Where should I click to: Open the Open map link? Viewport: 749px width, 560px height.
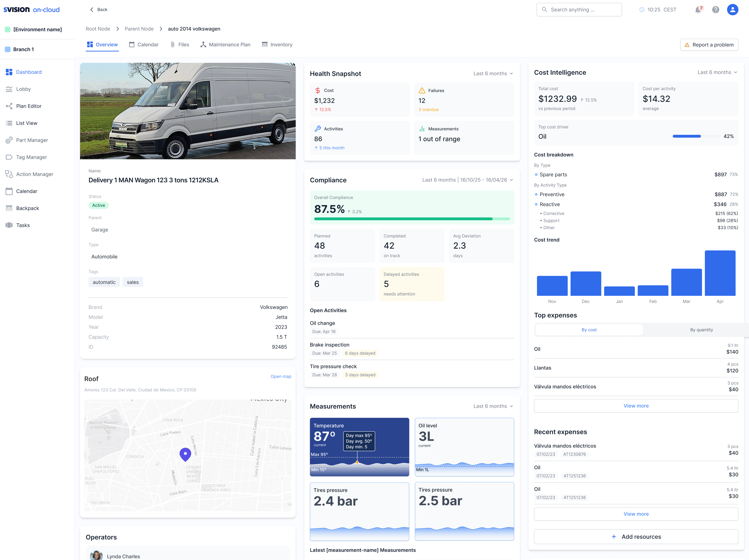pyautogui.click(x=281, y=376)
